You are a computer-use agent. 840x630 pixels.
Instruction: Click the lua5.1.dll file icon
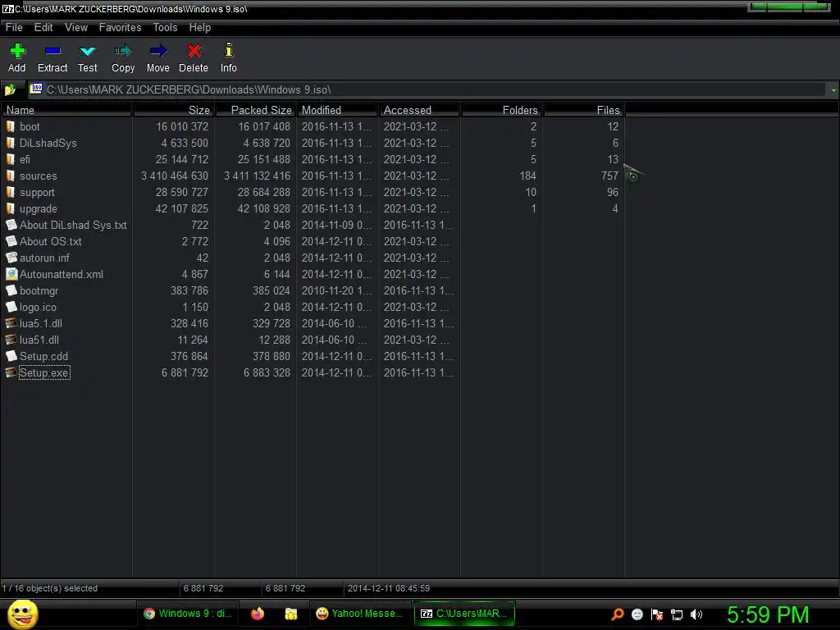(11, 323)
